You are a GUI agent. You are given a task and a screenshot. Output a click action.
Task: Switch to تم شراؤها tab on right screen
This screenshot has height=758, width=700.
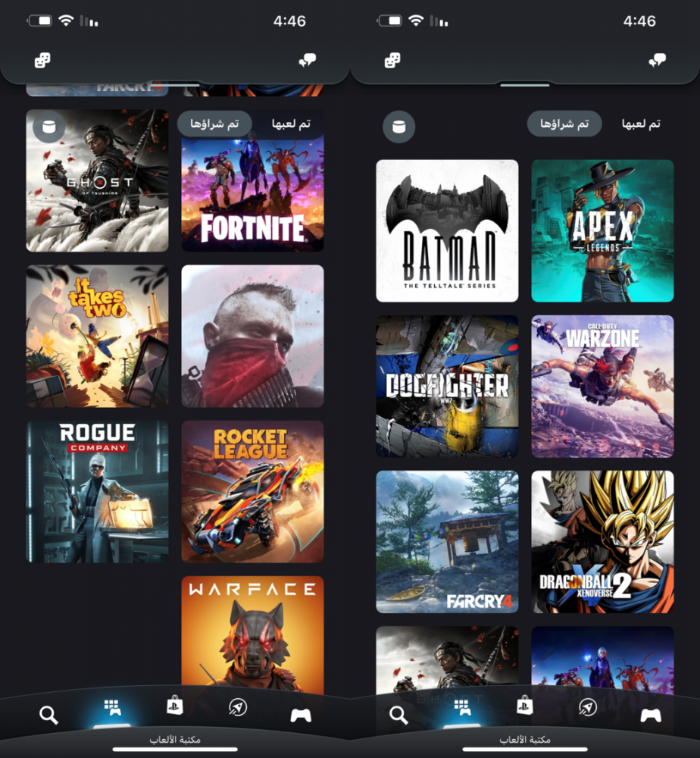click(x=564, y=124)
